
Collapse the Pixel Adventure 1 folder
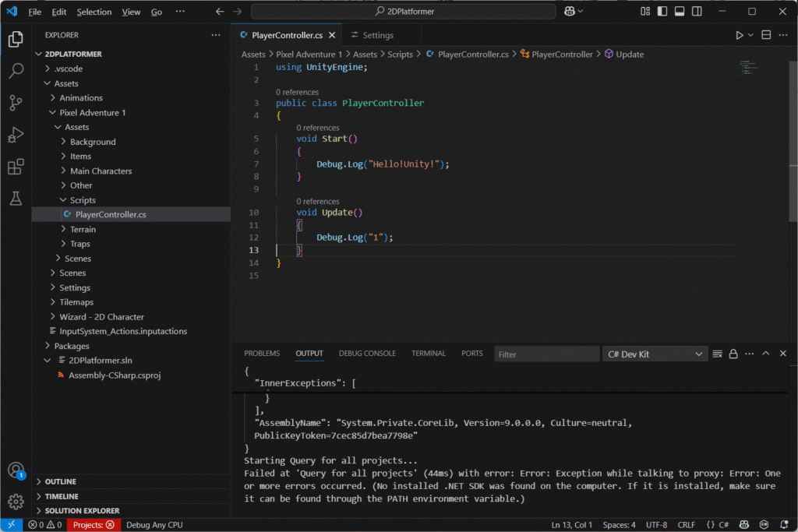point(131,112)
